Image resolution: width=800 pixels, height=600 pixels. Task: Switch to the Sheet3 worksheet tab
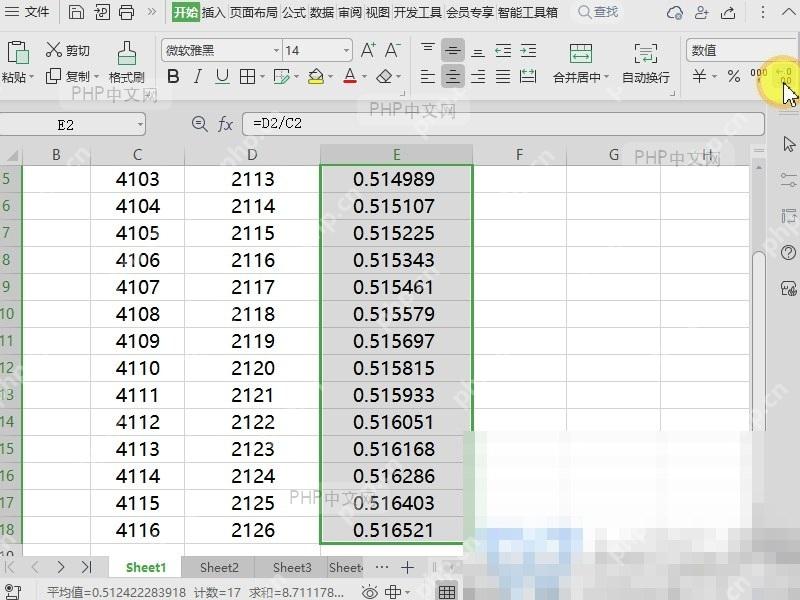pos(292,567)
